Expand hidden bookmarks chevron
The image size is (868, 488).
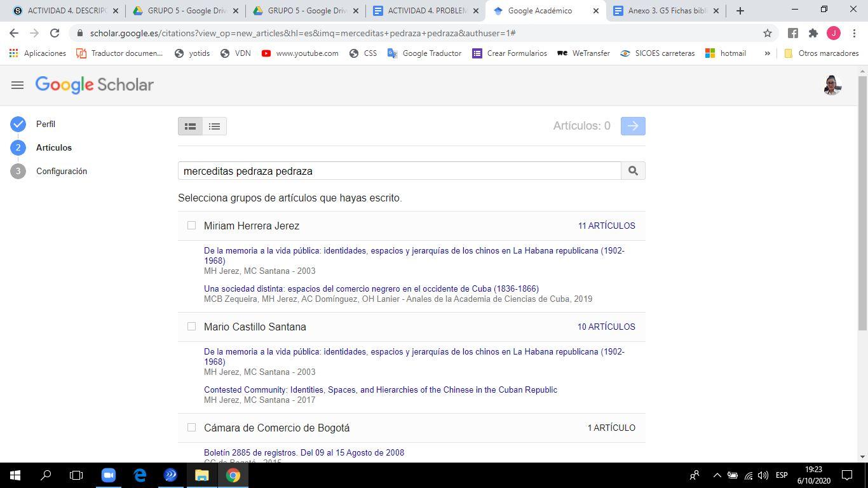pyautogui.click(x=767, y=53)
